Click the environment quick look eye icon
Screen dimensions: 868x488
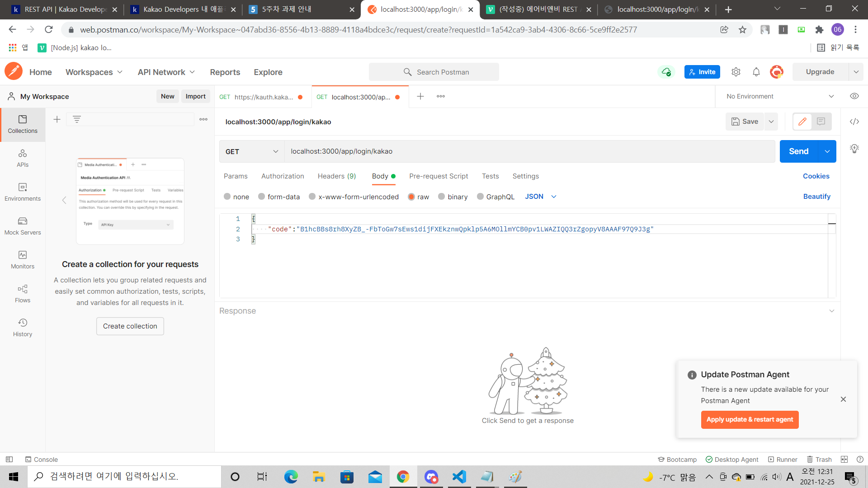tap(854, 96)
